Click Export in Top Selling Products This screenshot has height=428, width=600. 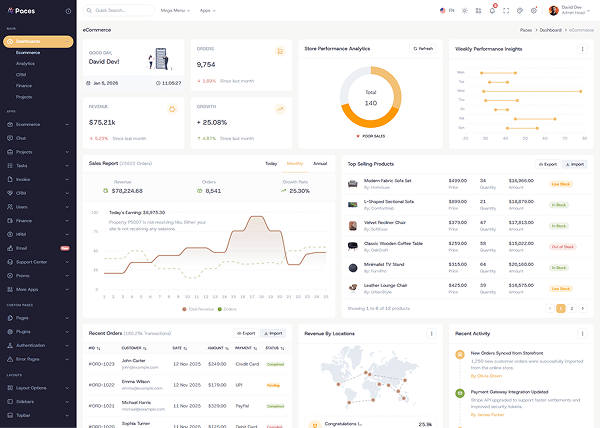pos(548,163)
